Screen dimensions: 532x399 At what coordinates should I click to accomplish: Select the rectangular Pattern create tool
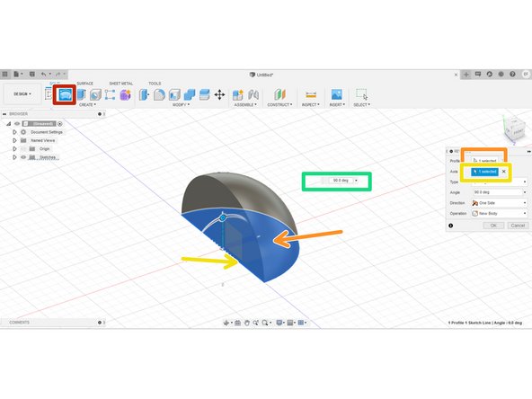(x=110, y=94)
